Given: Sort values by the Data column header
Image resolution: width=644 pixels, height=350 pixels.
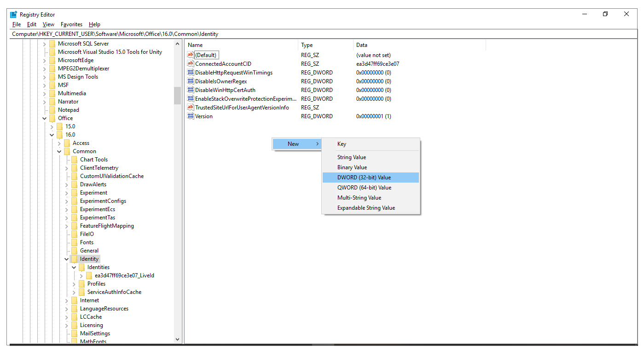Looking at the screenshot, I should [x=420, y=45].
